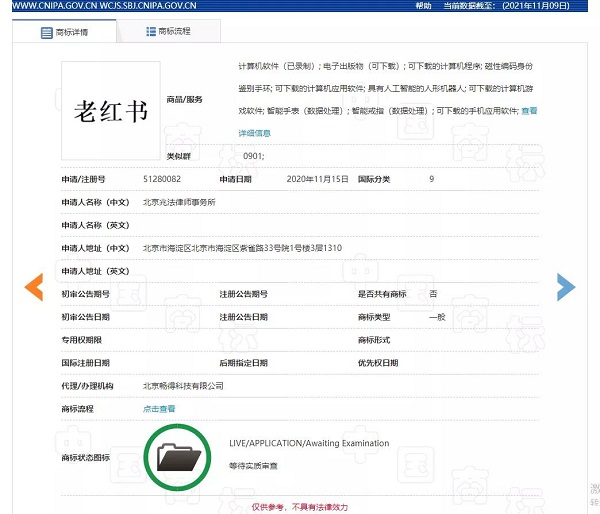Image resolution: width=600 pixels, height=514 pixels.
Task: Click the similar group code 0901
Action: pos(253,157)
